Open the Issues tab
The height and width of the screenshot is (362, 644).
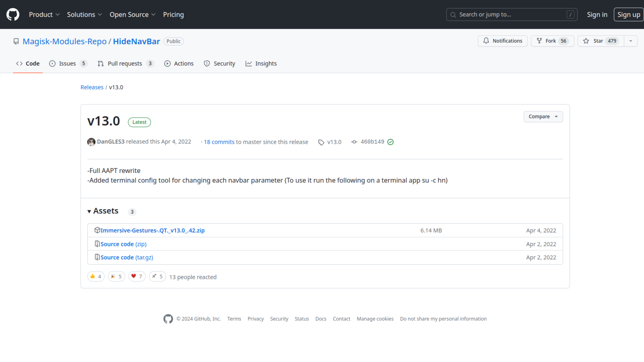tap(68, 64)
